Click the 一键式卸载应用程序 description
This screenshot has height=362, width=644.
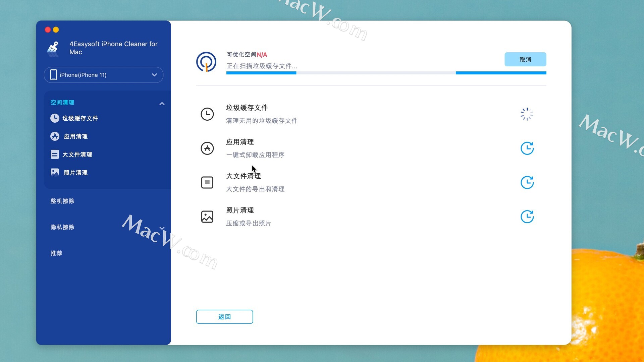click(255, 155)
